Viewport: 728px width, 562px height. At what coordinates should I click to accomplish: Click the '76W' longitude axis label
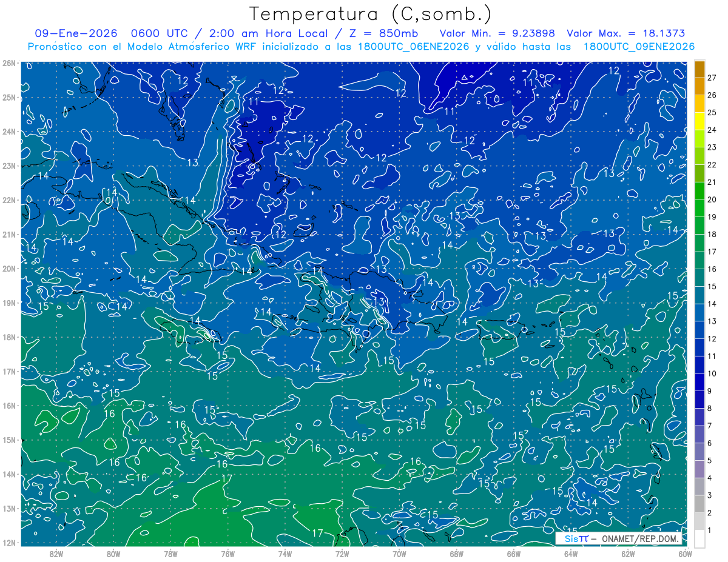coord(228,553)
